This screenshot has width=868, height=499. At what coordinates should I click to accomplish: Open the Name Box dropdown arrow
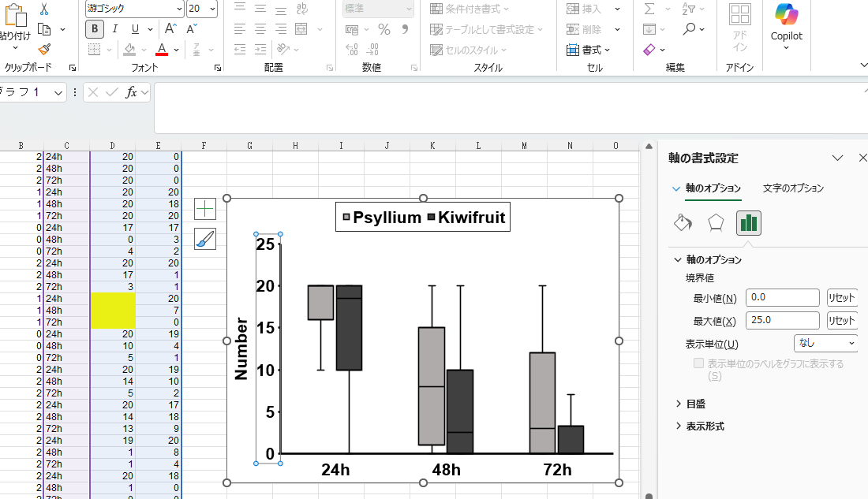point(58,92)
